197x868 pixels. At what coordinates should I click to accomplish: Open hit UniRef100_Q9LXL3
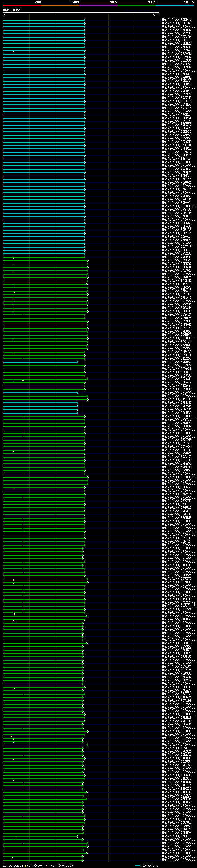[x=177, y=40]
